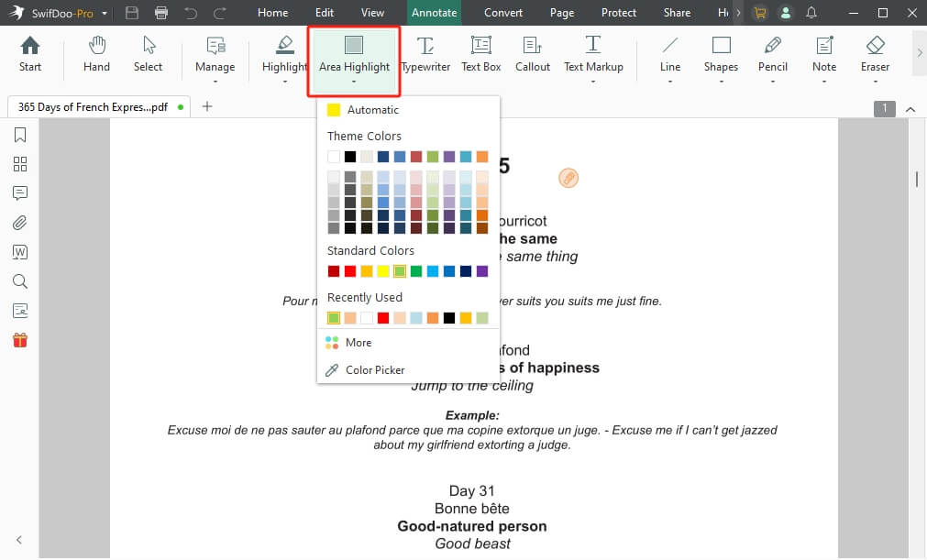
Task: Pick the Pencil drawing tool
Action: (x=773, y=53)
